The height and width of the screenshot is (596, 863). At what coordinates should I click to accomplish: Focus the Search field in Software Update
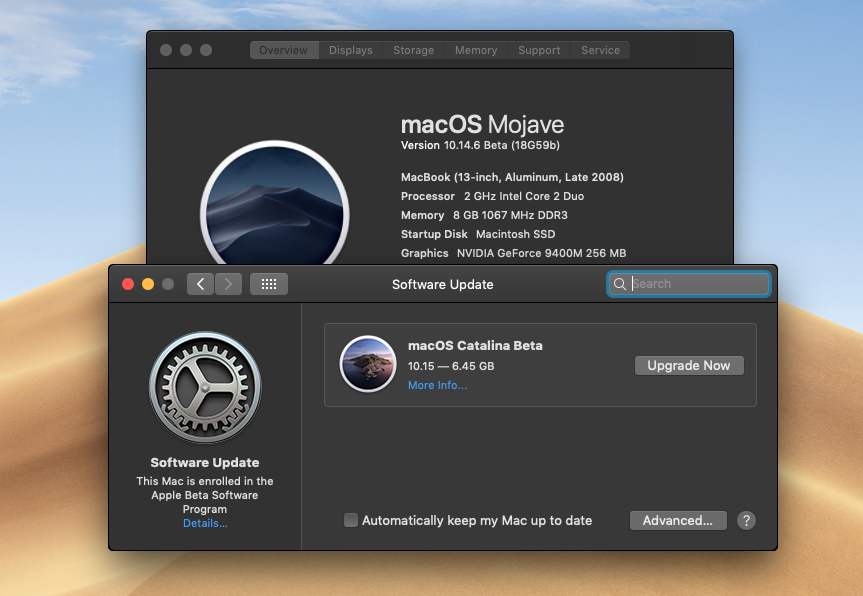point(689,284)
